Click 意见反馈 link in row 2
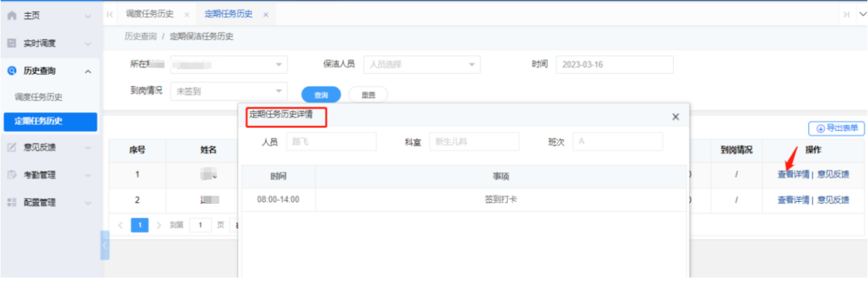The width and height of the screenshot is (868, 286). [833, 200]
